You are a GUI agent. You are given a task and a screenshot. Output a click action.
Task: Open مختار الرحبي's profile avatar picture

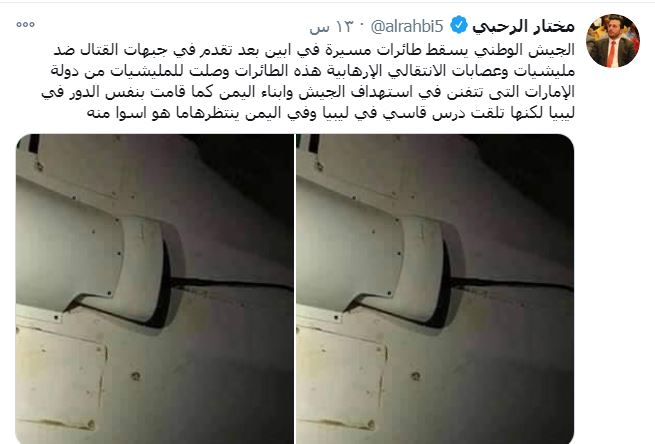tap(612, 41)
